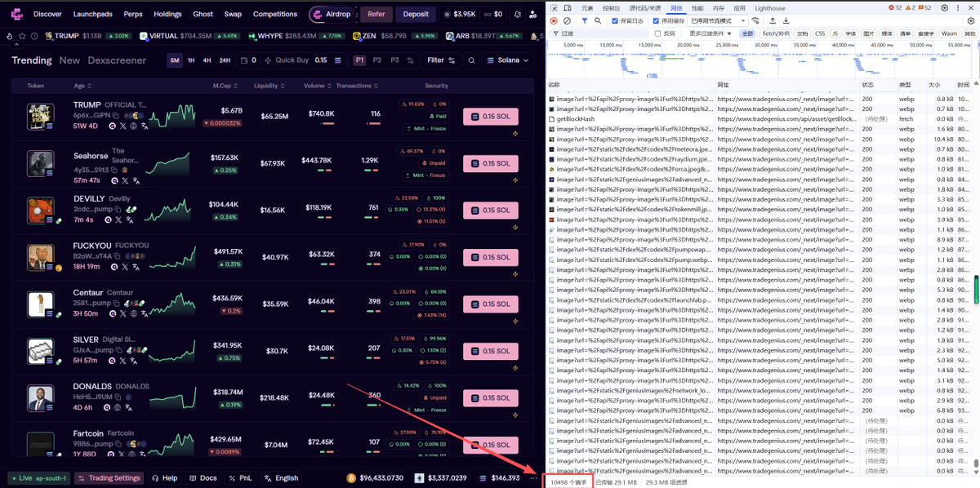Click the DevTools inspect element icon

click(555, 8)
